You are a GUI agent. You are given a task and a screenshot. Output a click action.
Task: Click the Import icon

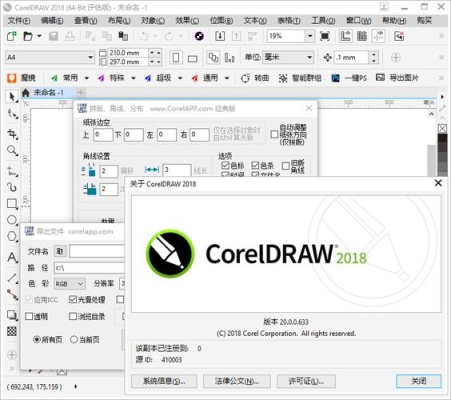click(220, 36)
